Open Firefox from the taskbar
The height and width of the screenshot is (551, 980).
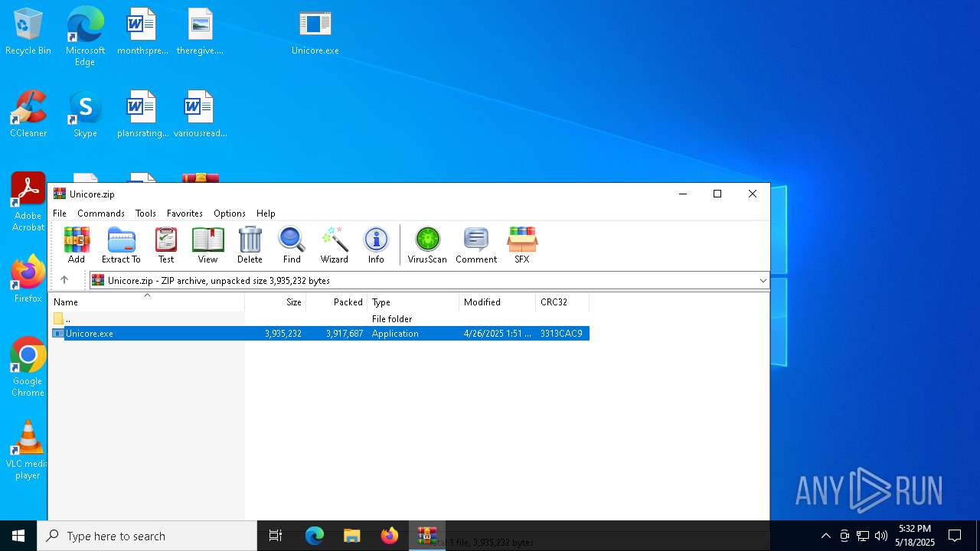tap(389, 536)
